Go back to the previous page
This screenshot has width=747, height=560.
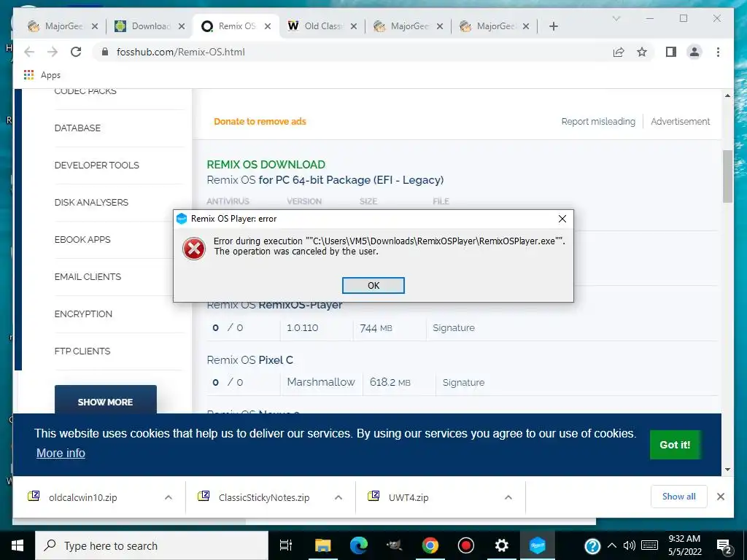(x=29, y=52)
